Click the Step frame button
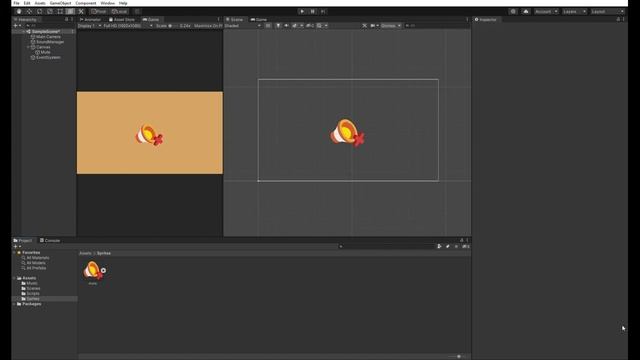This screenshot has height=360, width=640. tap(323, 11)
